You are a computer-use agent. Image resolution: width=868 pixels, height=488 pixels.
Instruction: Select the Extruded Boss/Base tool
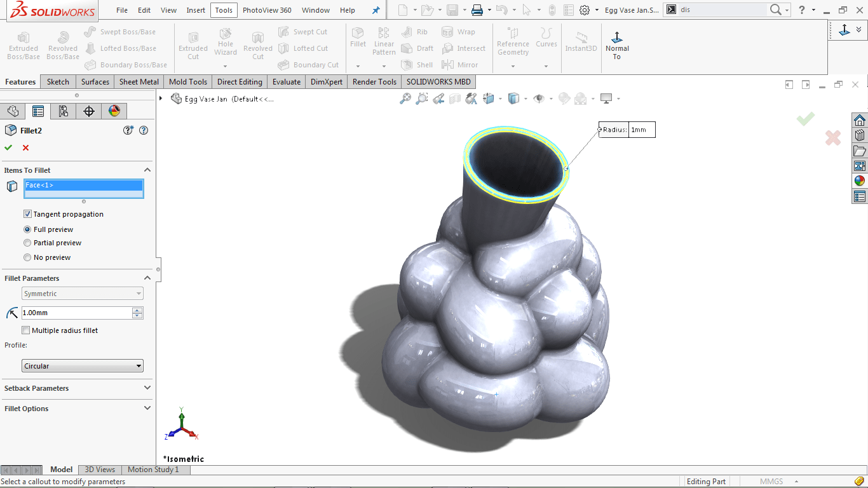[x=23, y=43]
